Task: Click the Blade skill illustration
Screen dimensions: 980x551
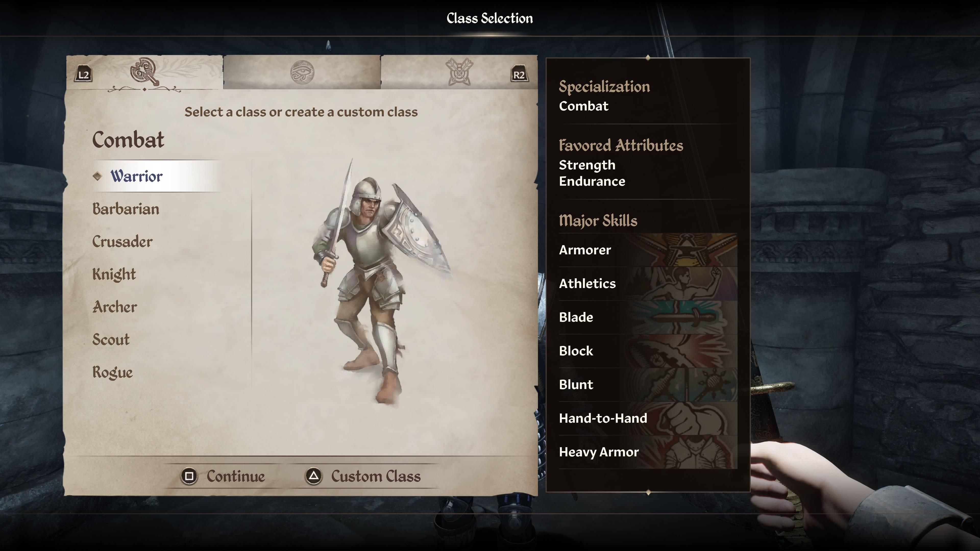Action: coord(682,317)
